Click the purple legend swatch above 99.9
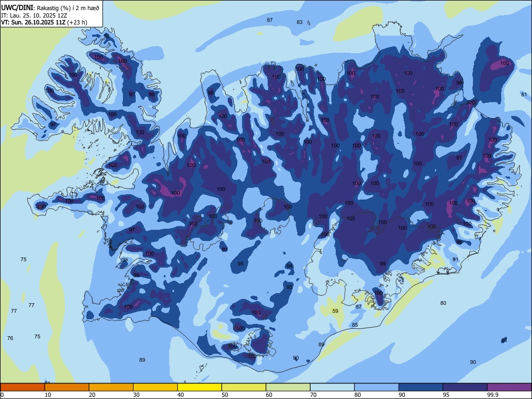 click(509, 387)
